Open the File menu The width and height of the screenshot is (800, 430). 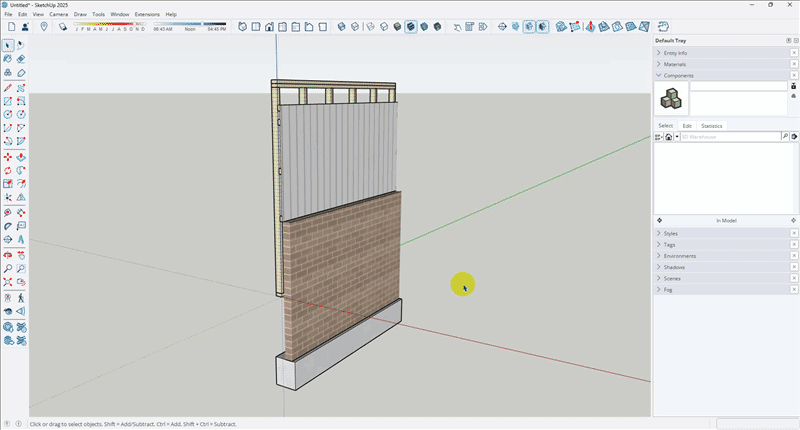click(8, 14)
